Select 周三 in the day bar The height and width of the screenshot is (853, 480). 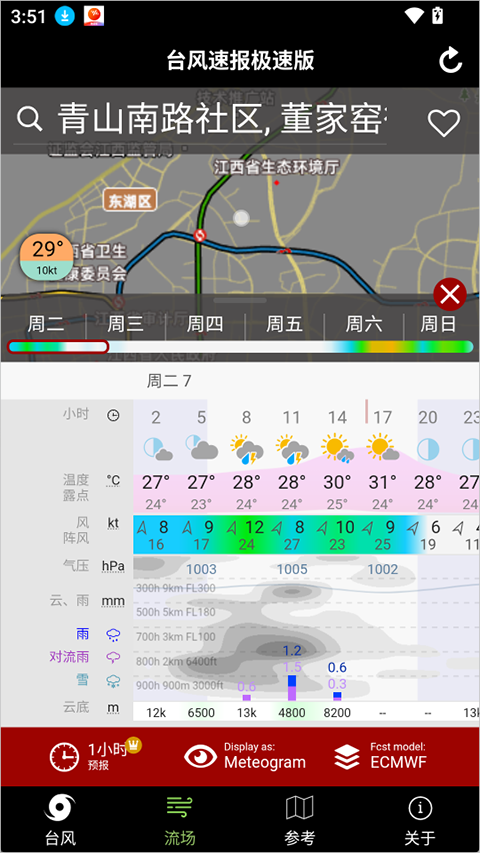click(125, 325)
